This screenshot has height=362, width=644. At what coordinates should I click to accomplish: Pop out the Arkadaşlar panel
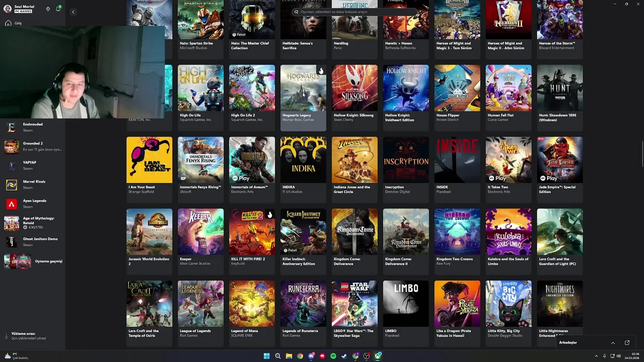(x=627, y=343)
